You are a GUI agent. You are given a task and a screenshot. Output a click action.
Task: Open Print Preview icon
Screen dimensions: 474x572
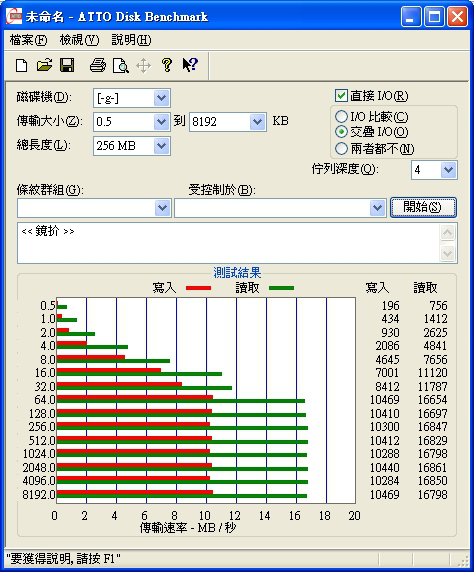(x=120, y=66)
